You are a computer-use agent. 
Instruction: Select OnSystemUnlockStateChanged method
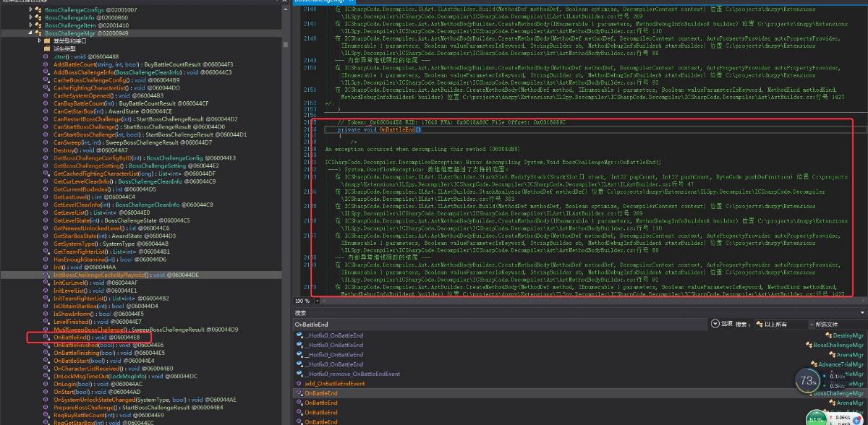pos(145,400)
